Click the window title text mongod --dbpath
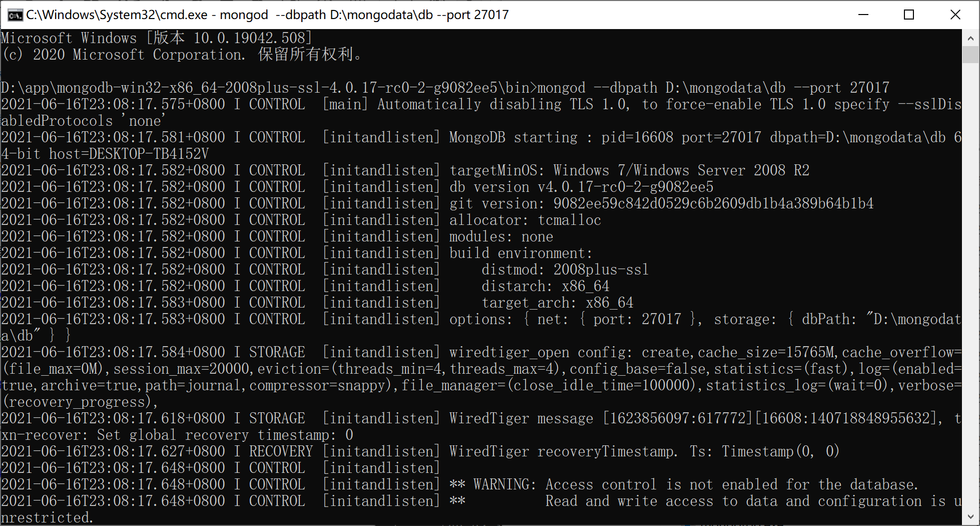Screen dimensions: 980x526 pyautogui.click(x=267, y=15)
